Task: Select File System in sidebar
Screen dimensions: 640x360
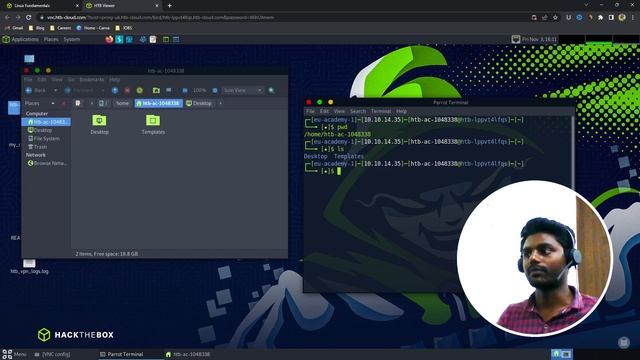Action: click(x=43, y=138)
